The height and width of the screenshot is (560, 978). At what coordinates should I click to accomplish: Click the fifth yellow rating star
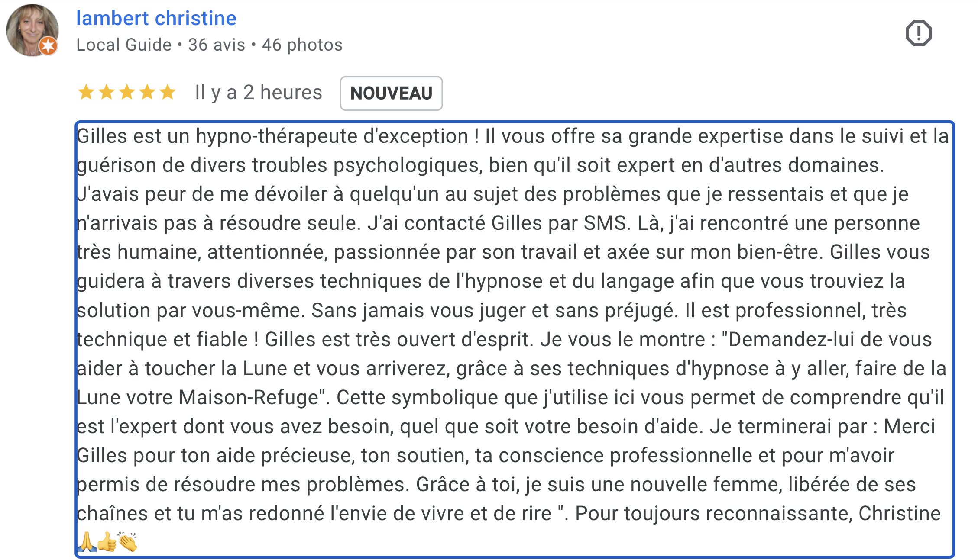167,92
